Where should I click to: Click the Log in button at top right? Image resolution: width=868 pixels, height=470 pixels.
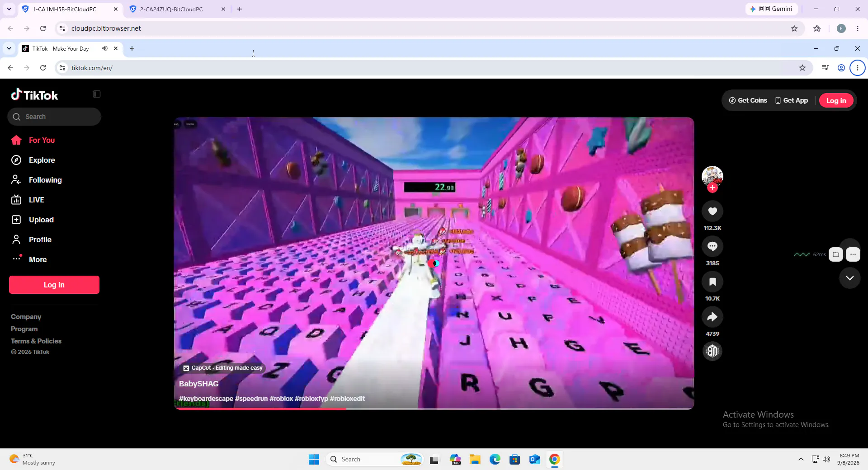(x=836, y=100)
